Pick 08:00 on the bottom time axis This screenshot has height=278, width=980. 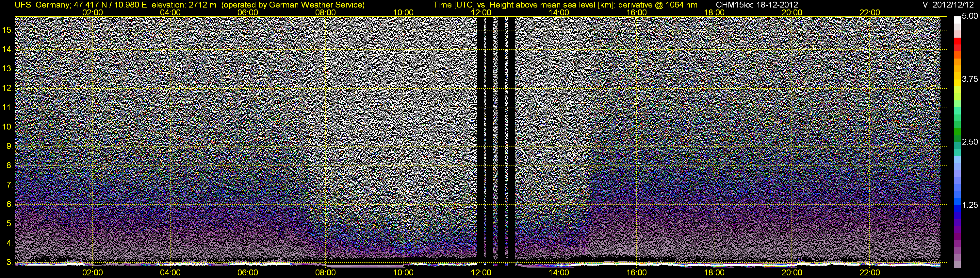point(326,273)
